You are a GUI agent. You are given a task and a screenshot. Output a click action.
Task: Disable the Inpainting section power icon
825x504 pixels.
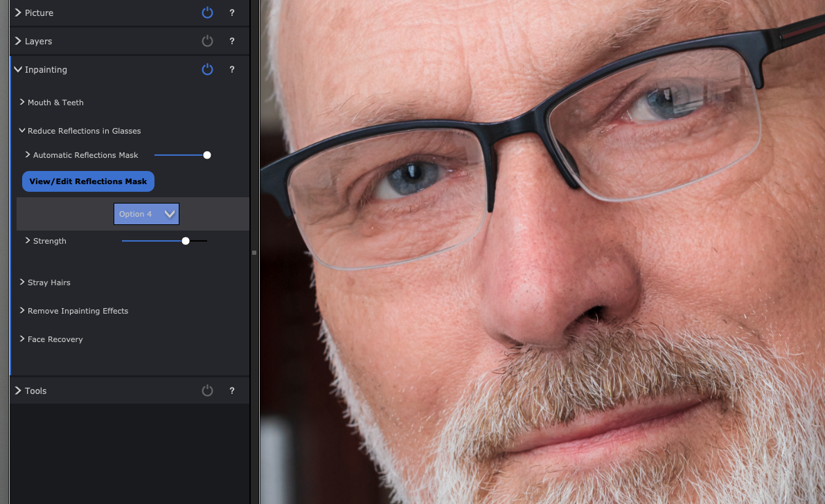pos(207,69)
